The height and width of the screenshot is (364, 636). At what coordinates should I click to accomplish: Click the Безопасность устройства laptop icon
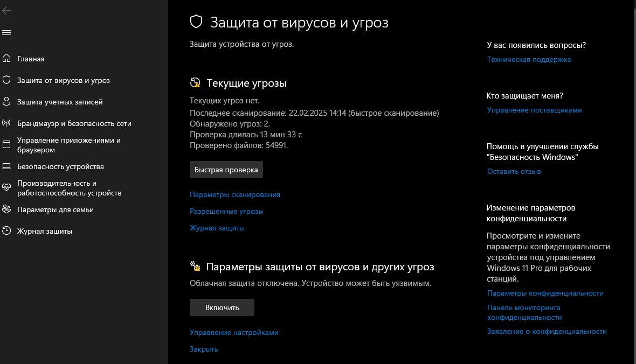point(6,166)
